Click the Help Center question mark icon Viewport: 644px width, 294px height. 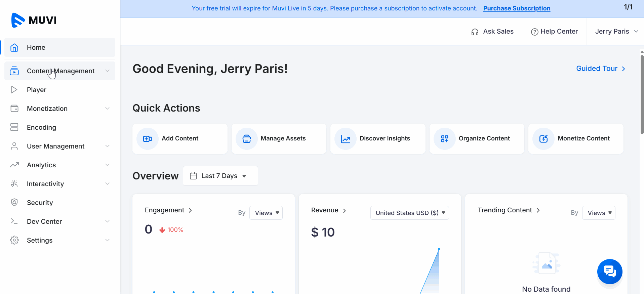pyautogui.click(x=534, y=32)
